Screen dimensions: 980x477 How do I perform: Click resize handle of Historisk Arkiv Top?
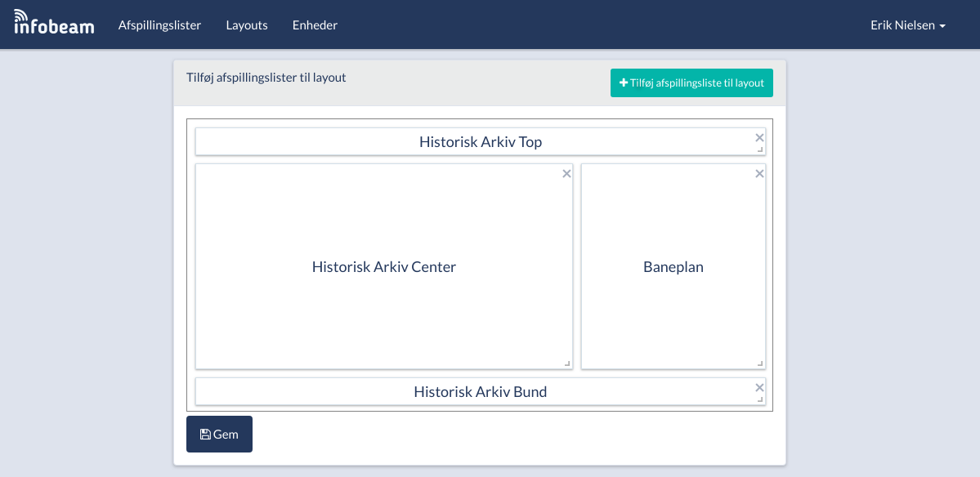pos(760,149)
